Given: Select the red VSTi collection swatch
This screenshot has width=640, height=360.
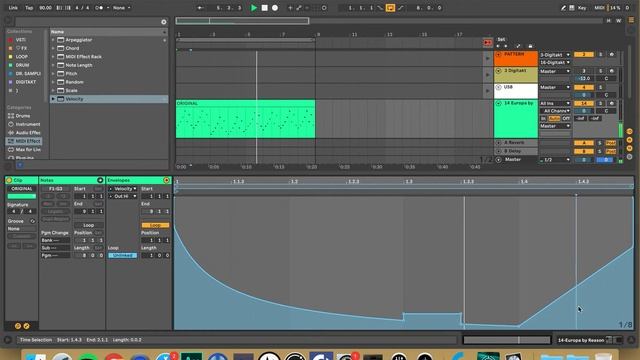Looking at the screenshot, I should click(11, 40).
